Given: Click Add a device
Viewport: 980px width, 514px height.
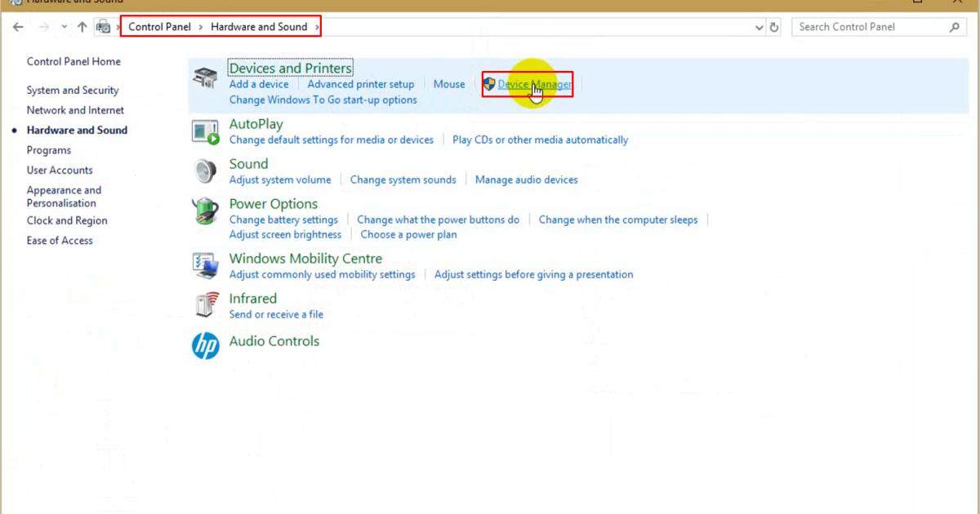Looking at the screenshot, I should [x=259, y=84].
